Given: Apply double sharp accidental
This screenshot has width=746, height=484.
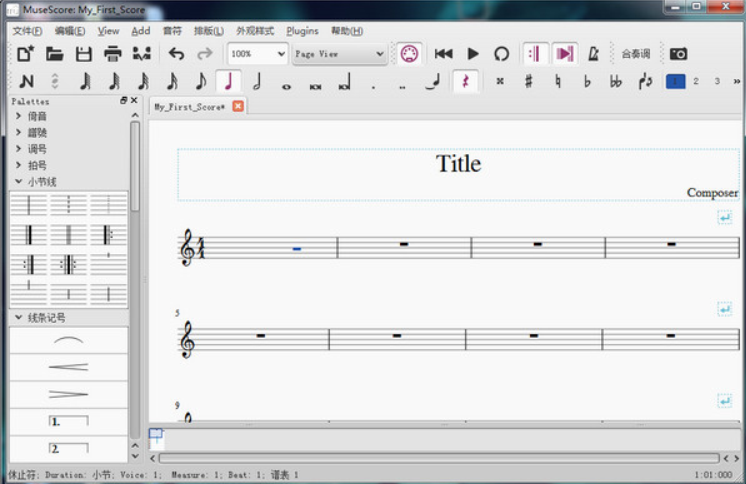Looking at the screenshot, I should coord(500,81).
